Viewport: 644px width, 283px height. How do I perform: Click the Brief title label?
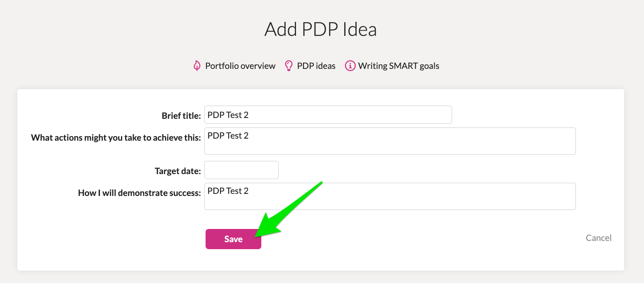pos(181,116)
